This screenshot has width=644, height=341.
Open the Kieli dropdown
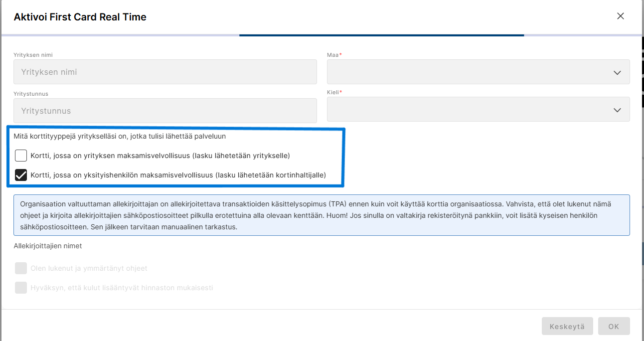(478, 109)
